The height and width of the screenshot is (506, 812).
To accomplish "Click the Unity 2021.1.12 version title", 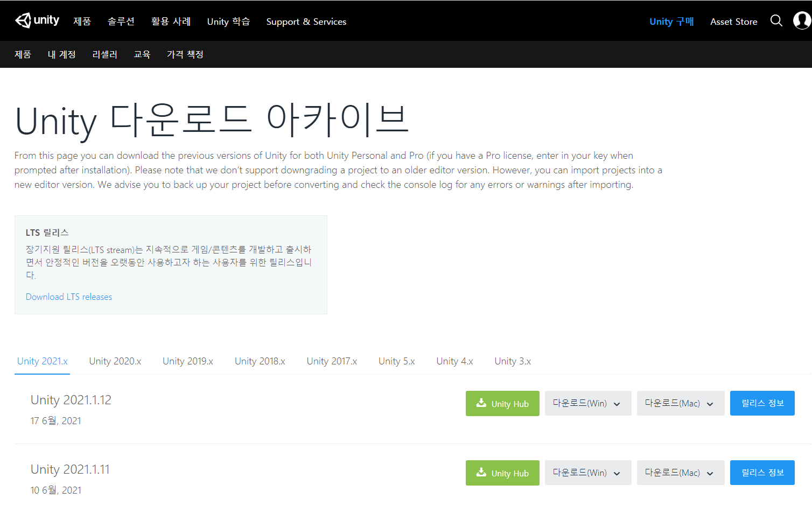I will [71, 400].
